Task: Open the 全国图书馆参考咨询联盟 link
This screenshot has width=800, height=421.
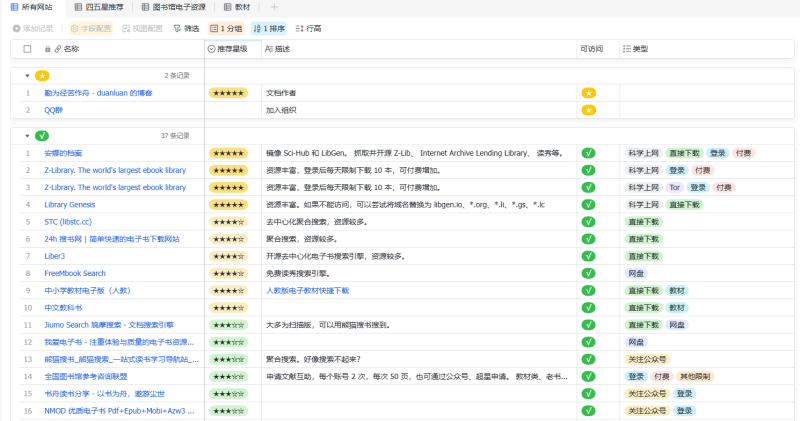Action: (86, 377)
